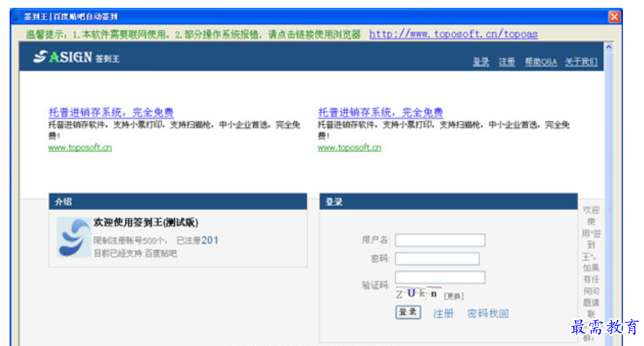Click right ad title 托普进销存系统，完全免费
This screenshot has height=346, width=644.
380,112
